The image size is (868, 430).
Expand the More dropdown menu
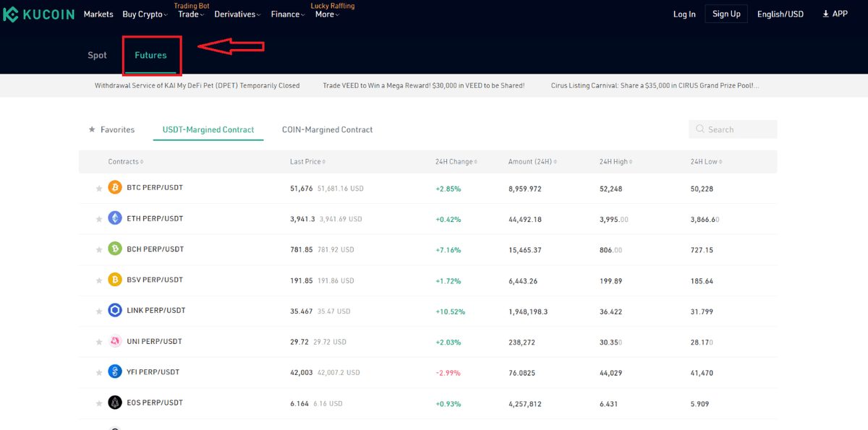pos(327,14)
